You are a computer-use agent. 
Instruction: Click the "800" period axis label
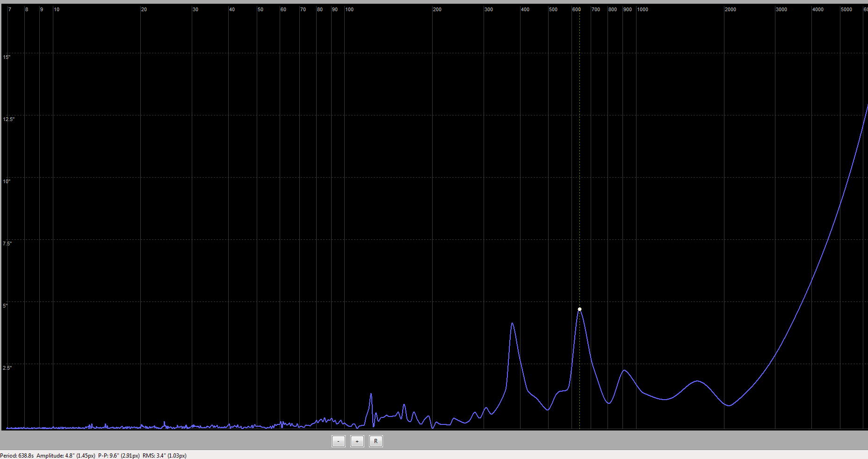[613, 9]
